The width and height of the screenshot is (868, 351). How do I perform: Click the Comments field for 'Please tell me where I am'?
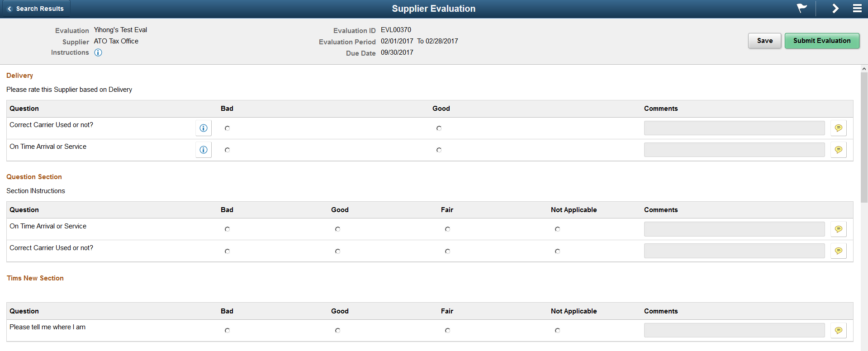click(x=734, y=330)
